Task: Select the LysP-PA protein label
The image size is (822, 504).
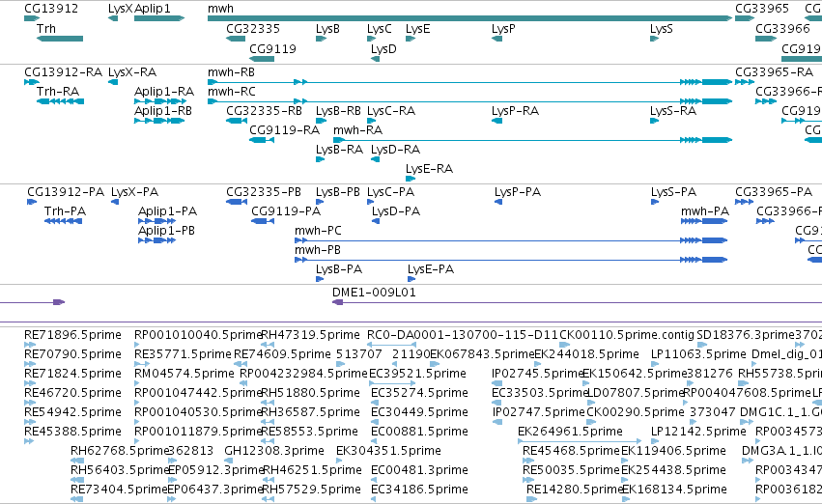Action: (x=518, y=192)
